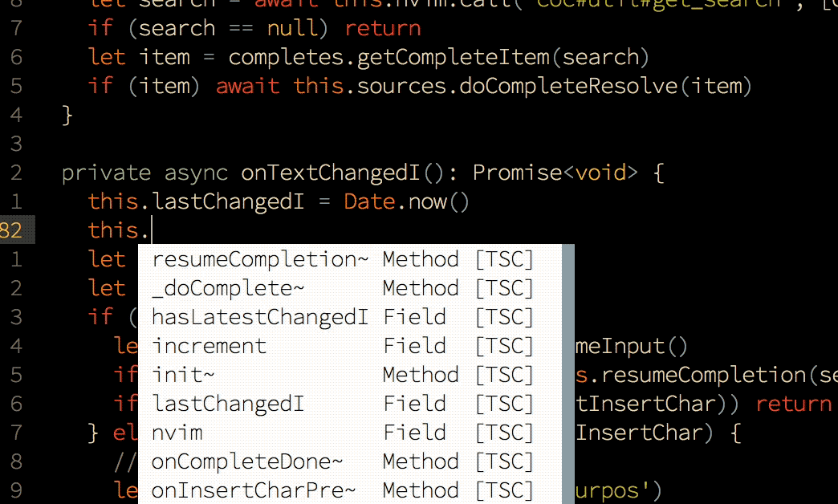
Task: Choose the init~ method suggestion
Action: (x=184, y=375)
